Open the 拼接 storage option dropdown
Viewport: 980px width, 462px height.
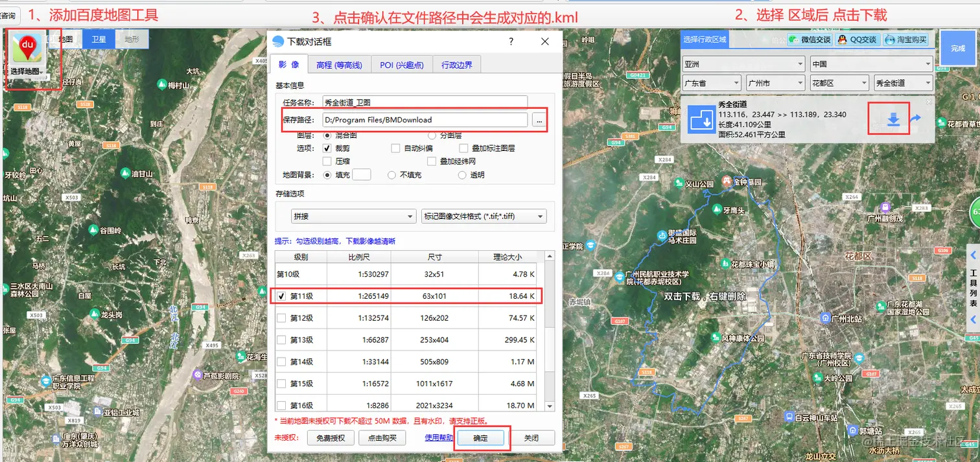[x=353, y=216]
